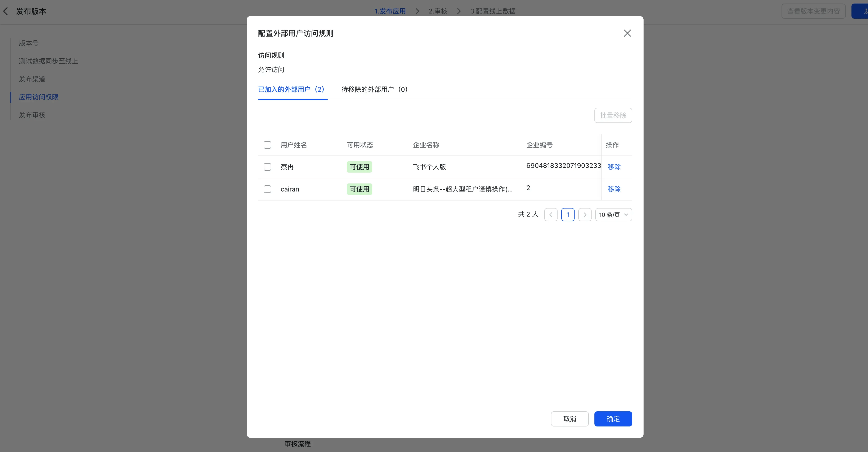Click the user name 蔡冉
868x452 pixels.
pos(287,167)
